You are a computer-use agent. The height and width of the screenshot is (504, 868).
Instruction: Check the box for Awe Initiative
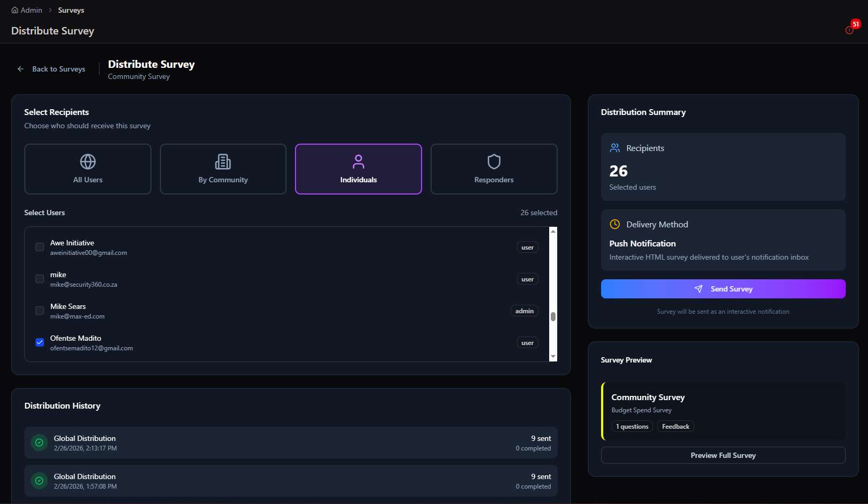(40, 247)
